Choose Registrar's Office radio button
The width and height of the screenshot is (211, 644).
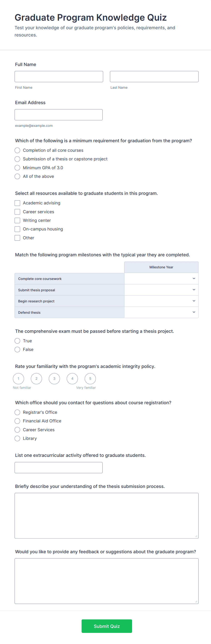pyautogui.click(x=17, y=412)
